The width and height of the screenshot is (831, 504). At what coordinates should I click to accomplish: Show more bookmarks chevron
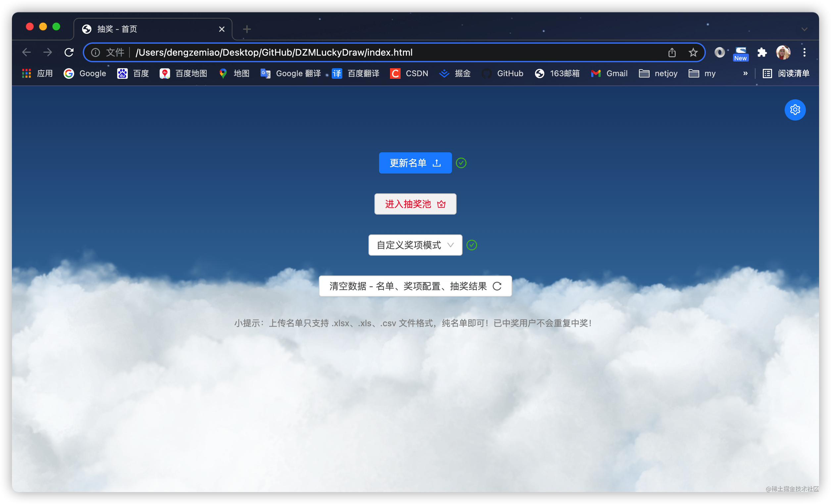pyautogui.click(x=745, y=73)
